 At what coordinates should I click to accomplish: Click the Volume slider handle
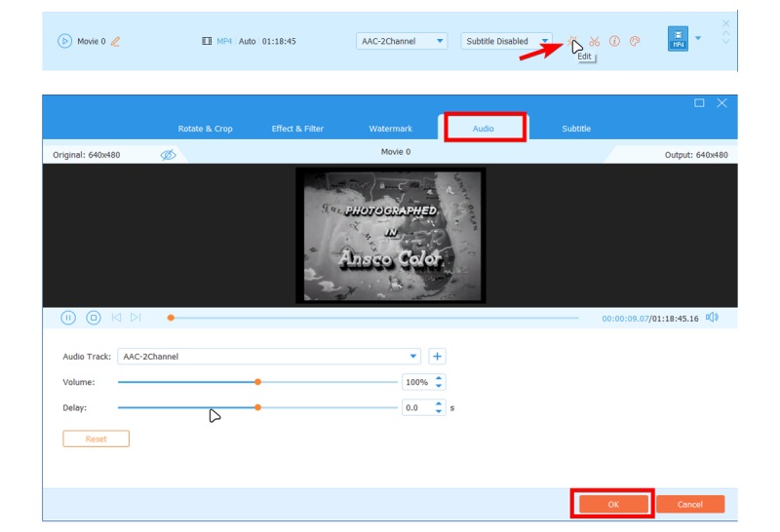pos(257,382)
